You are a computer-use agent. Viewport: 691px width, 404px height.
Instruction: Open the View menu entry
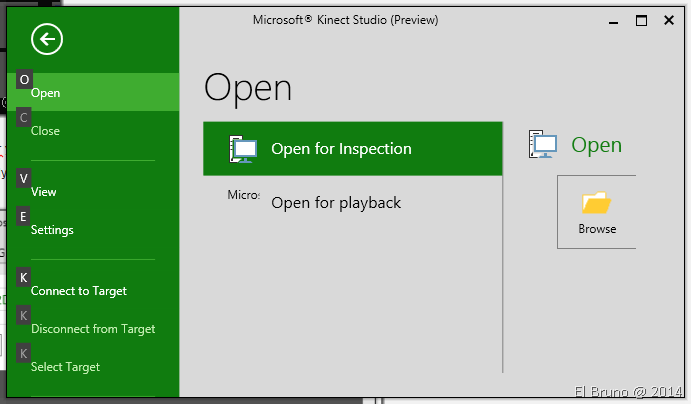tap(44, 192)
